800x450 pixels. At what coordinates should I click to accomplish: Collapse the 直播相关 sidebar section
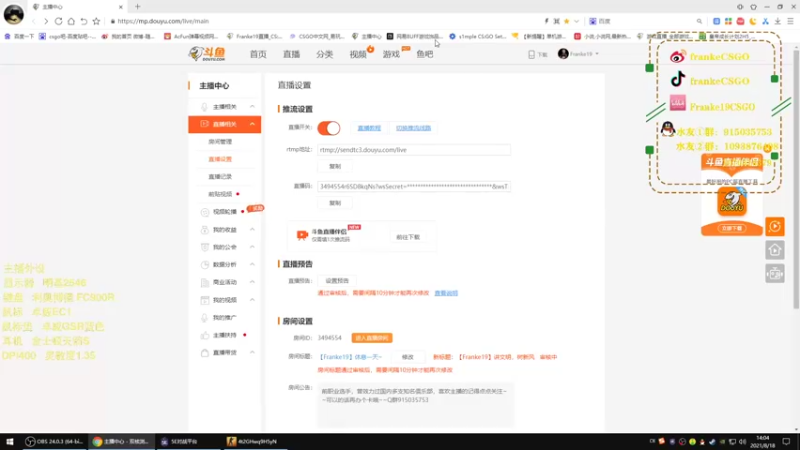252,124
